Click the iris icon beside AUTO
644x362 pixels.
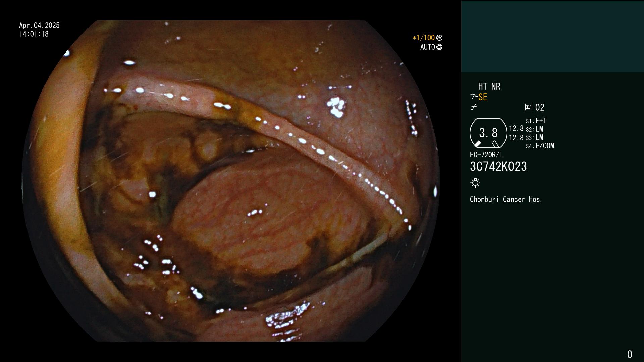(x=439, y=47)
